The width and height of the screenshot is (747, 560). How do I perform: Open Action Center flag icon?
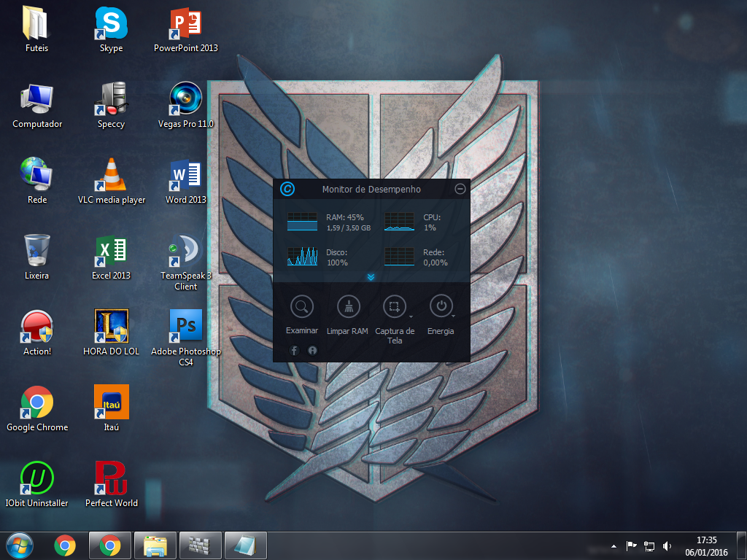631,546
